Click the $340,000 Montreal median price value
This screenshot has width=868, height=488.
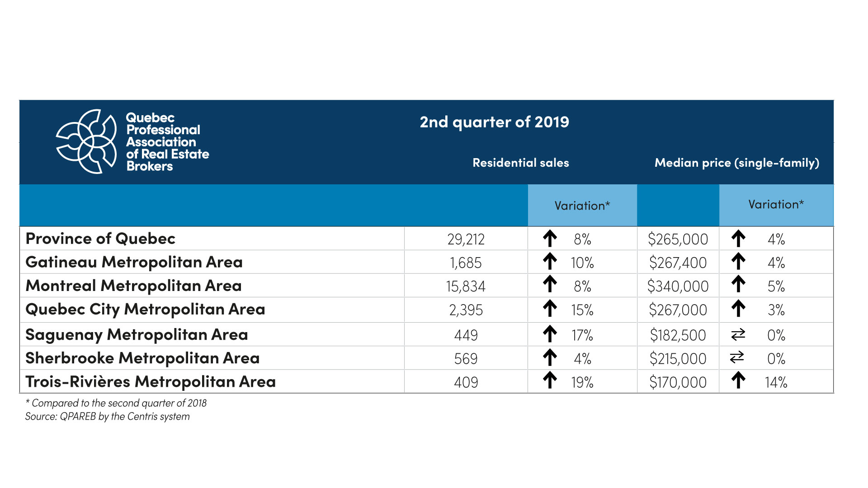[678, 286]
